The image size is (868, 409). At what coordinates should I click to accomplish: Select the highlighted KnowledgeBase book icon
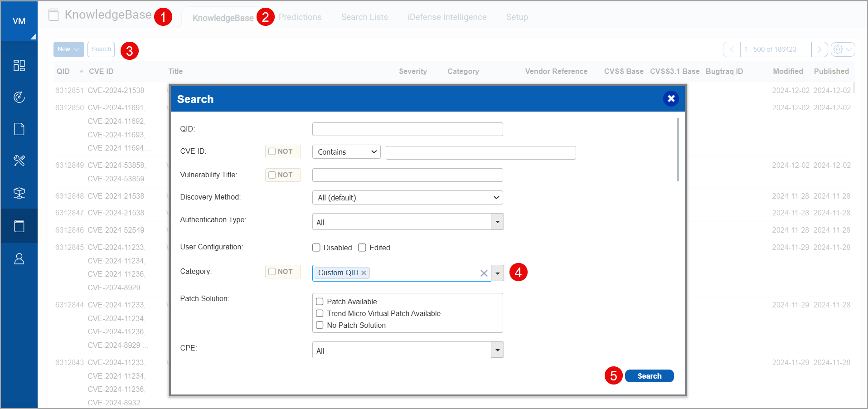(x=19, y=225)
